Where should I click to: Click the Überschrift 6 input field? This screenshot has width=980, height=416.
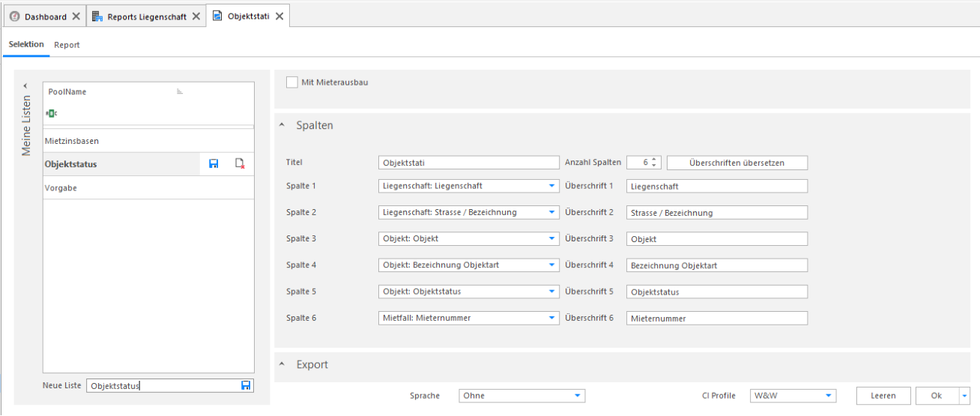717,319
